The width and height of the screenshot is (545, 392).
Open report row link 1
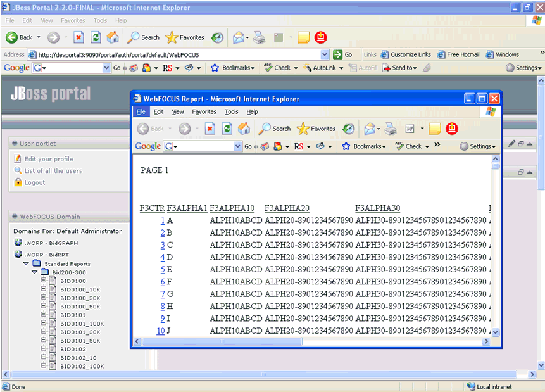pyautogui.click(x=162, y=220)
